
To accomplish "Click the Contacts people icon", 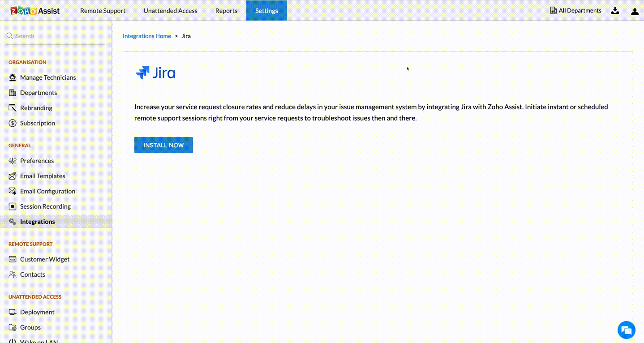I will [13, 274].
